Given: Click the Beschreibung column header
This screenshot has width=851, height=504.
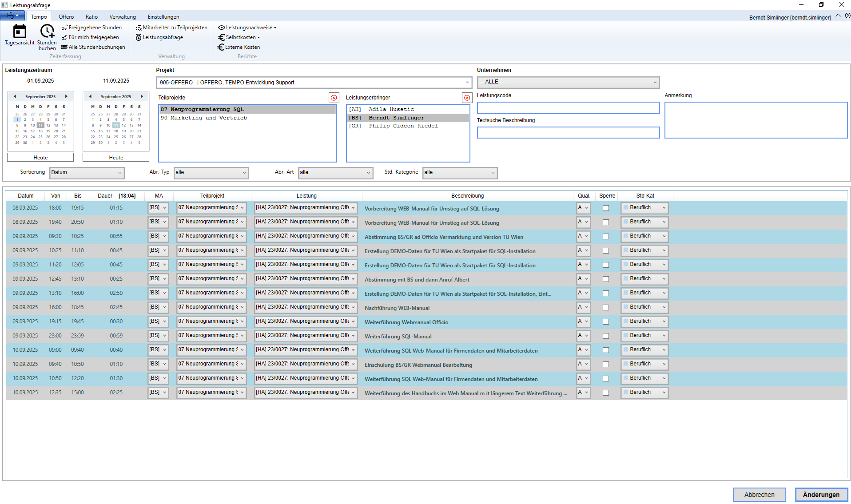Looking at the screenshot, I should 467,196.
